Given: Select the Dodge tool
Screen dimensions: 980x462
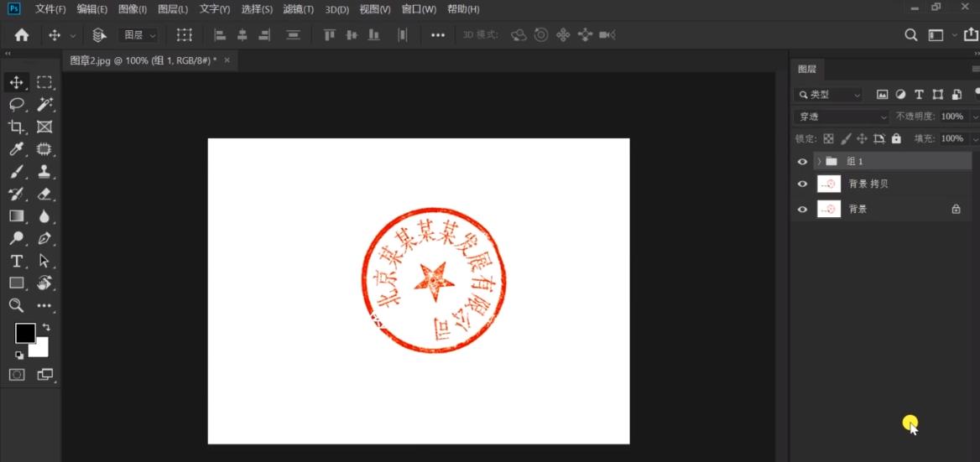Looking at the screenshot, I should pos(16,238).
